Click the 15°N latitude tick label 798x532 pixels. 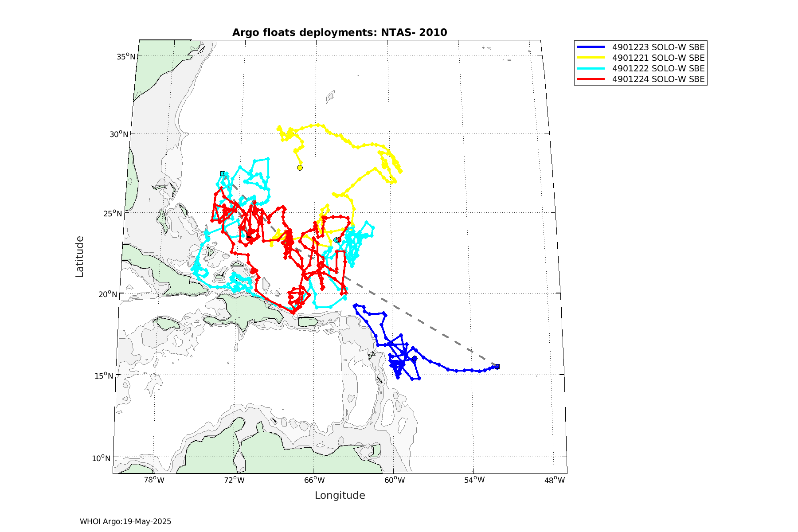click(104, 376)
